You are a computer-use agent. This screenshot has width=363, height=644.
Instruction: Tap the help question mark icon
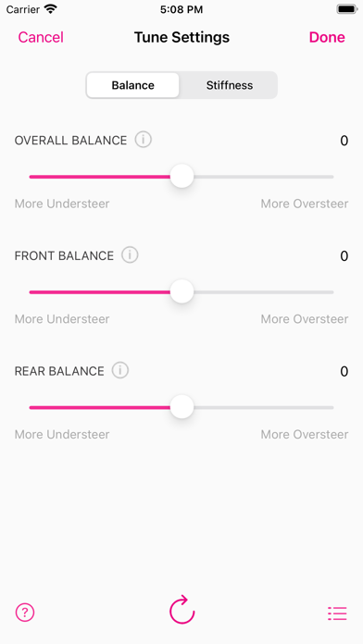(x=25, y=613)
